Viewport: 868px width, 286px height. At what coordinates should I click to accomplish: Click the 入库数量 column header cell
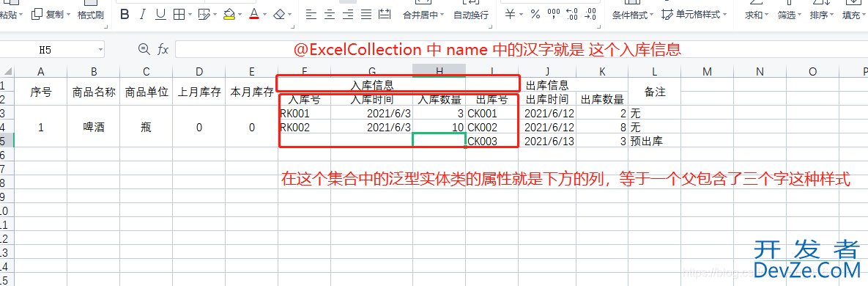click(x=439, y=100)
